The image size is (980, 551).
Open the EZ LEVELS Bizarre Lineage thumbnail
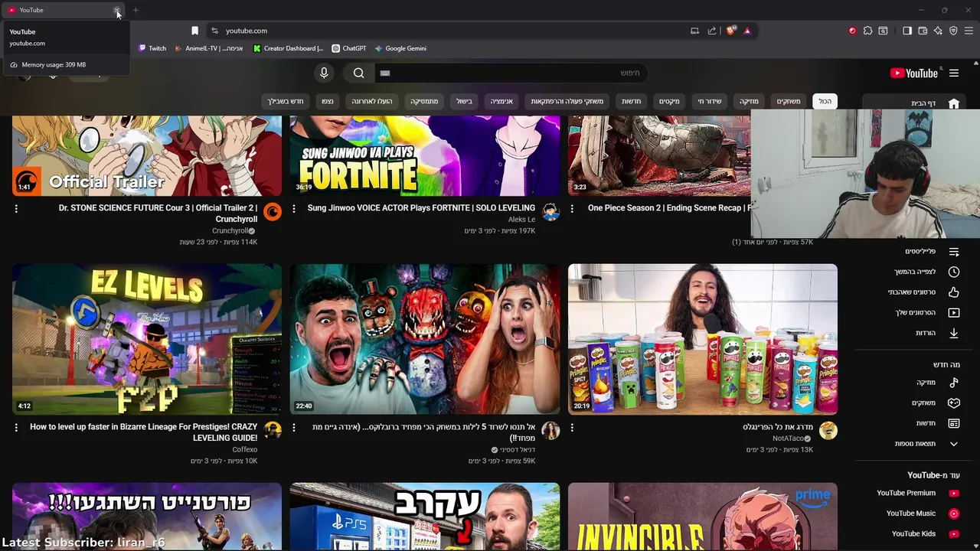click(147, 339)
